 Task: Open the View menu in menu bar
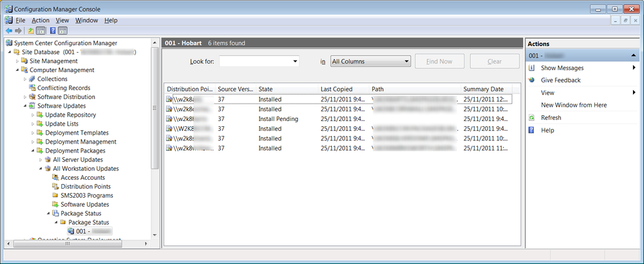62,20
